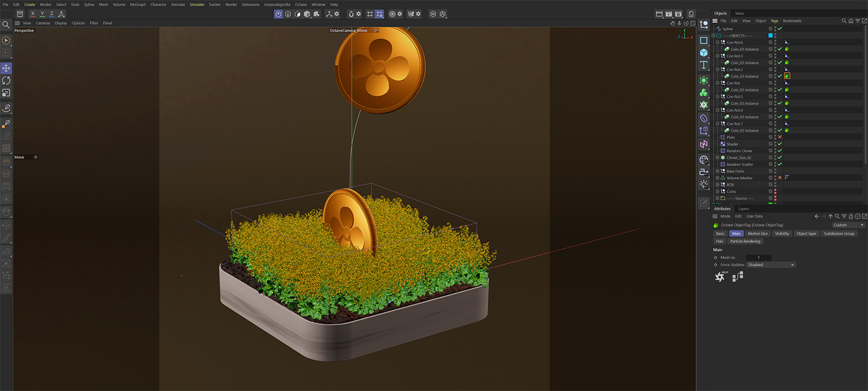Toggle Y axis lock
The height and width of the screenshot is (391, 868).
click(x=42, y=14)
